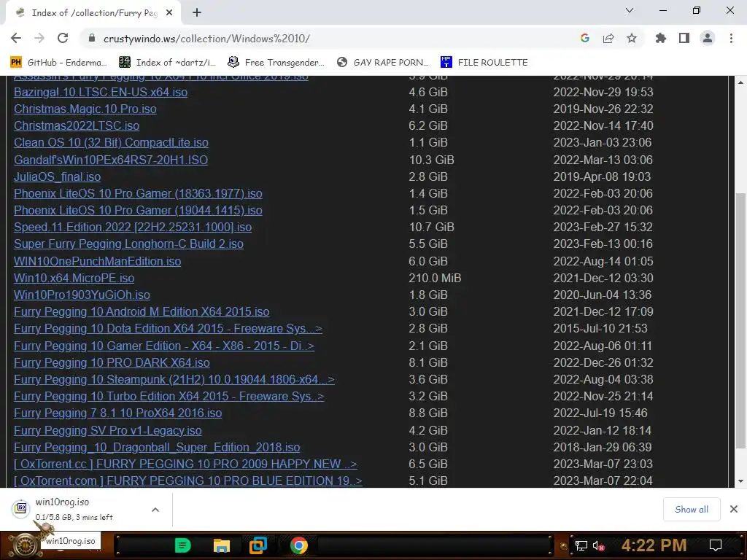Close the downloads bar
The height and width of the screenshot is (560, 747).
[734, 509]
